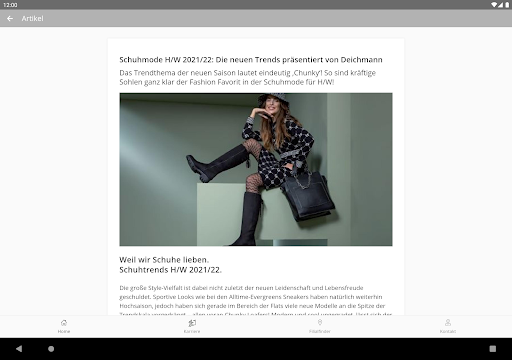Image resolution: width=512 pixels, height=360 pixels.
Task: Select the Home label in bottom navigation
Action: point(64,331)
